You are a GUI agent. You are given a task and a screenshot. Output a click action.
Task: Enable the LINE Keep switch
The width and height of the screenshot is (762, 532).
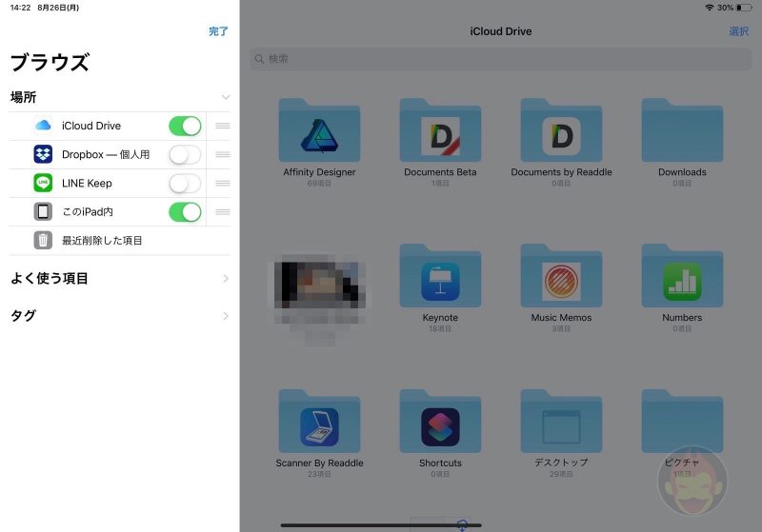tap(185, 184)
